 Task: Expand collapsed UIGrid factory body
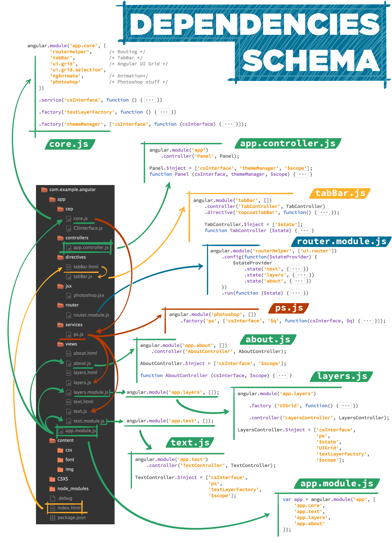[346, 406]
